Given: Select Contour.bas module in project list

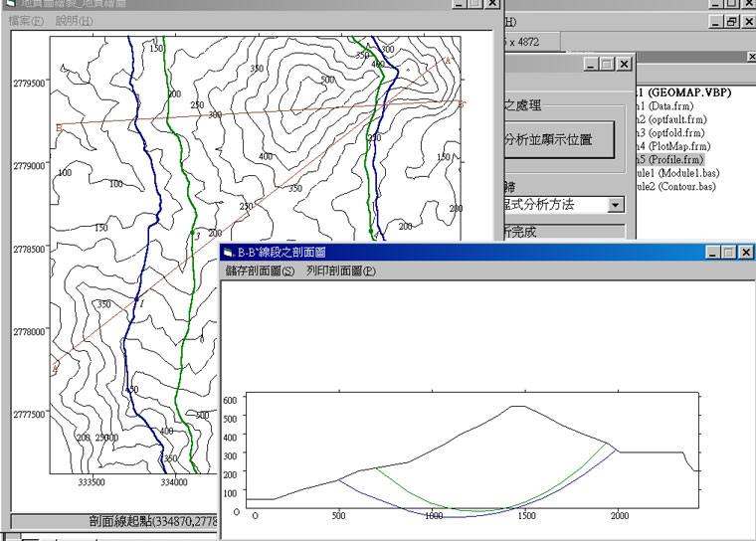Looking at the screenshot, I should 676,186.
